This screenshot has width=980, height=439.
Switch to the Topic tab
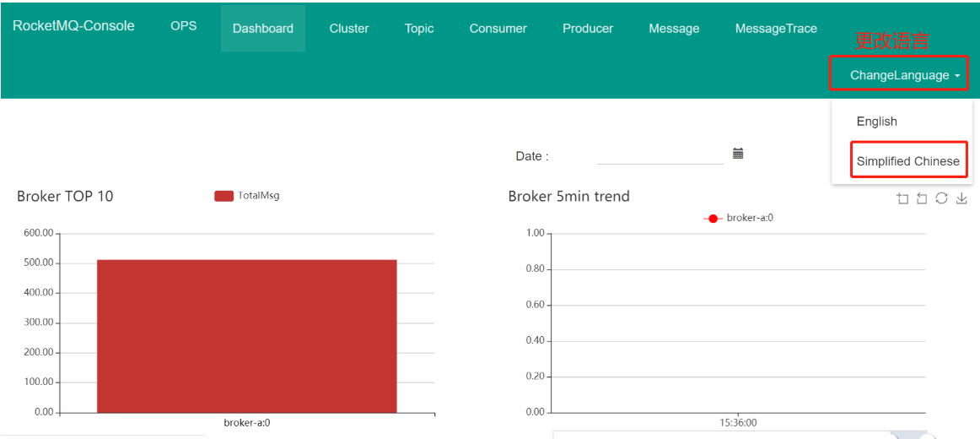pyautogui.click(x=419, y=29)
